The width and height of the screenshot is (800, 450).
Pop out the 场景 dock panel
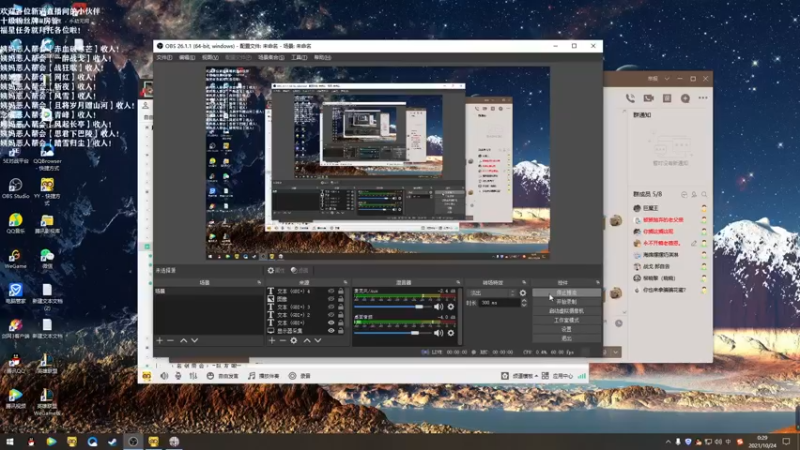point(259,282)
